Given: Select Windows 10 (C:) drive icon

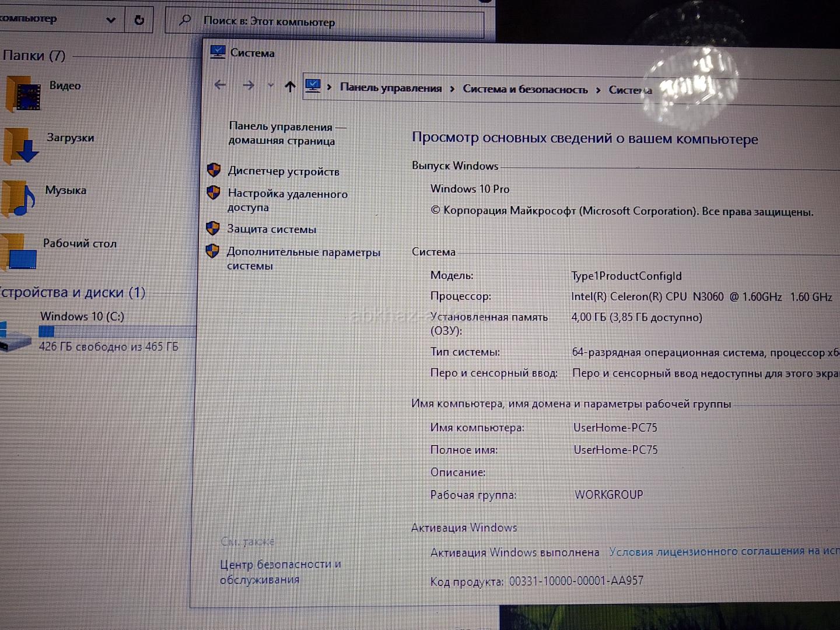Looking at the screenshot, I should coord(15,336).
